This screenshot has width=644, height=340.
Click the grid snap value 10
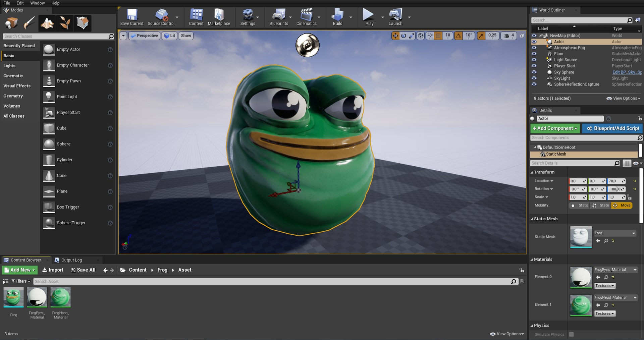click(448, 36)
